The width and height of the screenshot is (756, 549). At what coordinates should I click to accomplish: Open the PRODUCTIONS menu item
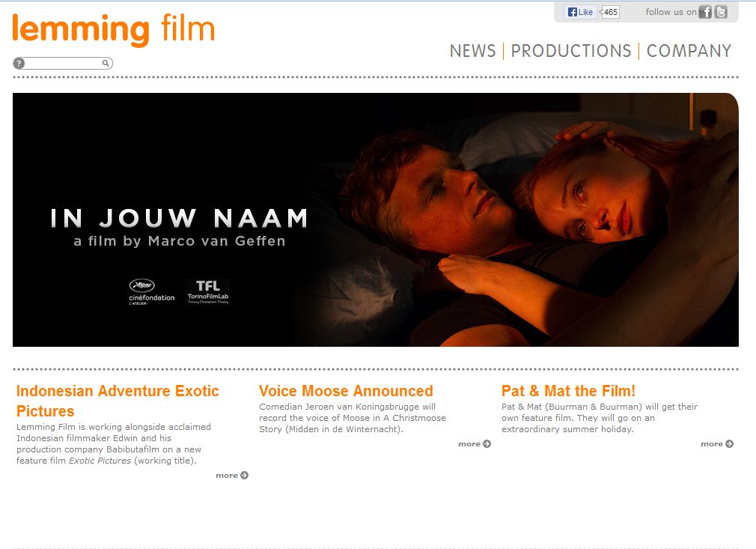click(571, 51)
